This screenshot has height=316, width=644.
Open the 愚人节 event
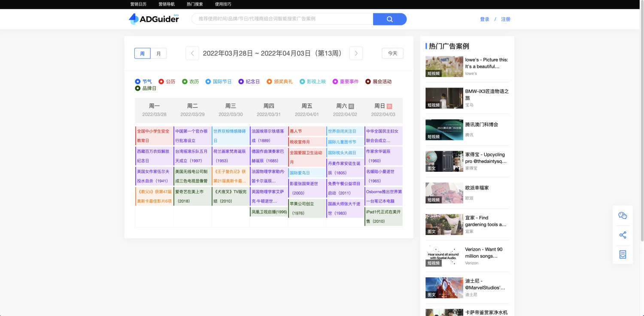pyautogui.click(x=307, y=131)
